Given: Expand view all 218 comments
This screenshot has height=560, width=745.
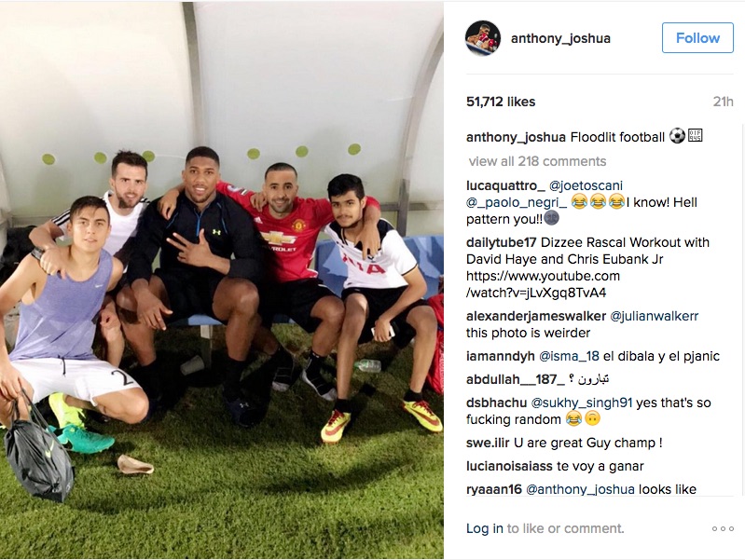Looking at the screenshot, I should tap(537, 161).
